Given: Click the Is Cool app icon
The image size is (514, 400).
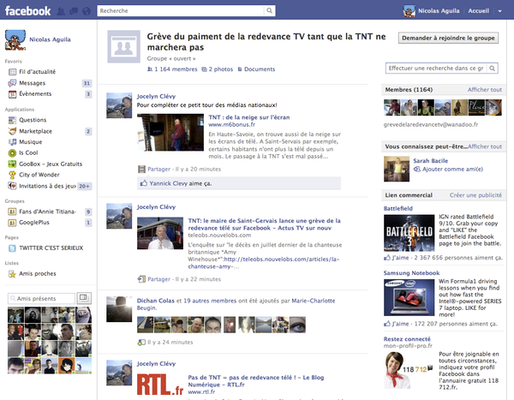Looking at the screenshot, I should pos(12,153).
